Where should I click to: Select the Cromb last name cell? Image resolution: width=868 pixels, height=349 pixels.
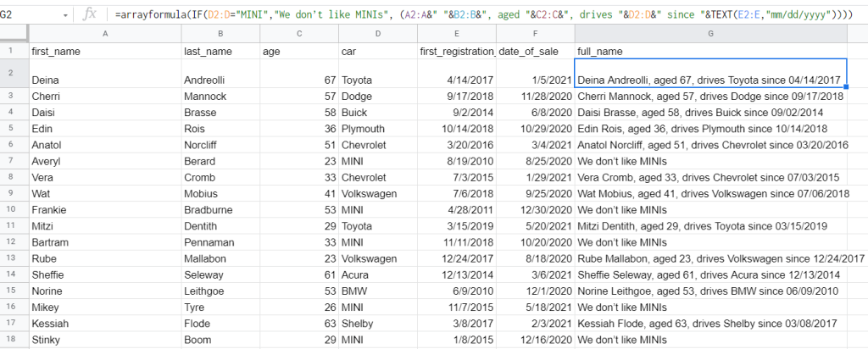click(x=220, y=178)
